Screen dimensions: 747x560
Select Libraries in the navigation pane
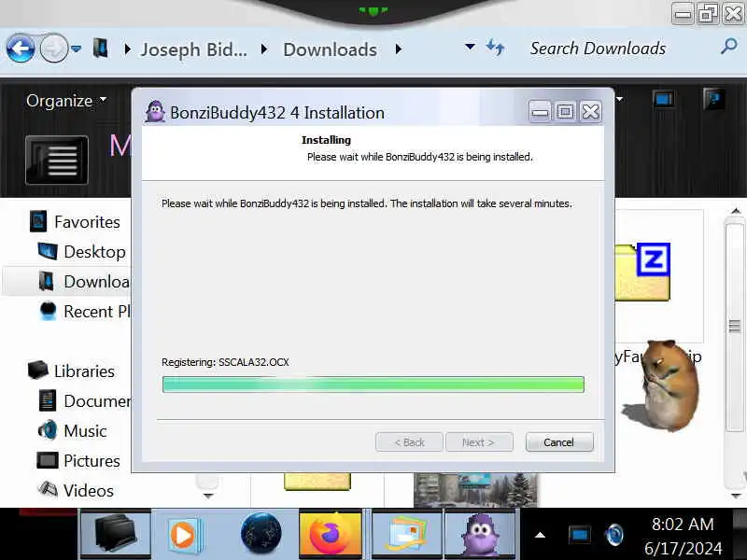tap(84, 371)
